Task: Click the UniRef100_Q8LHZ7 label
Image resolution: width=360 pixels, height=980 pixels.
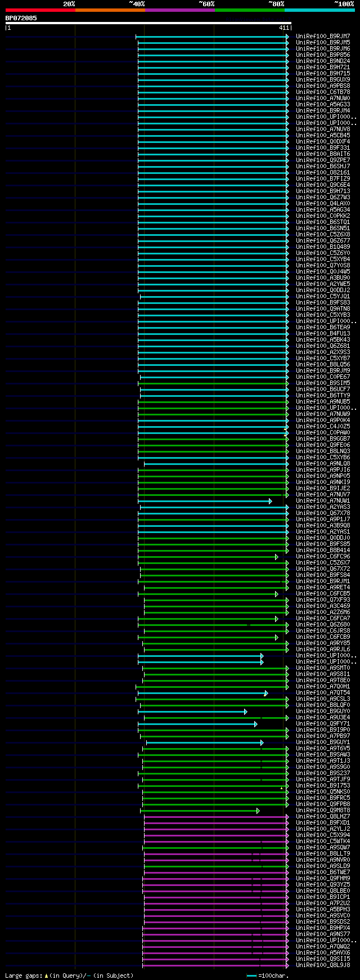Action: [x=323, y=817]
